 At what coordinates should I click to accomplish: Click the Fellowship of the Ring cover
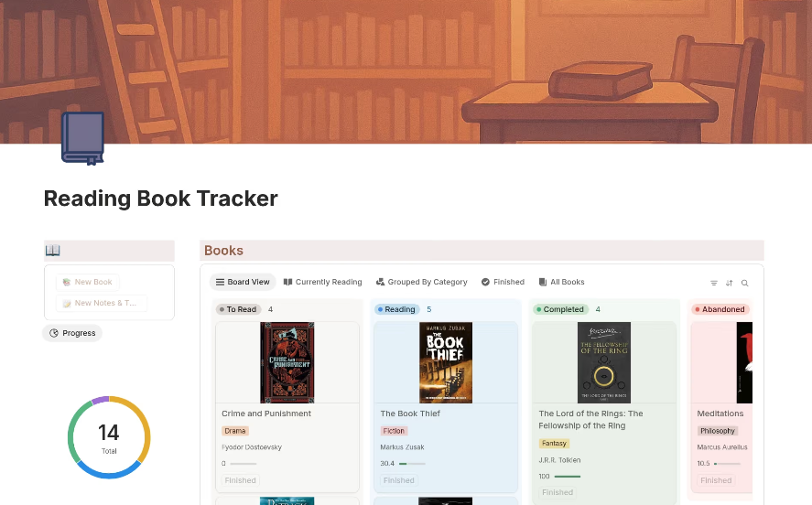click(604, 362)
